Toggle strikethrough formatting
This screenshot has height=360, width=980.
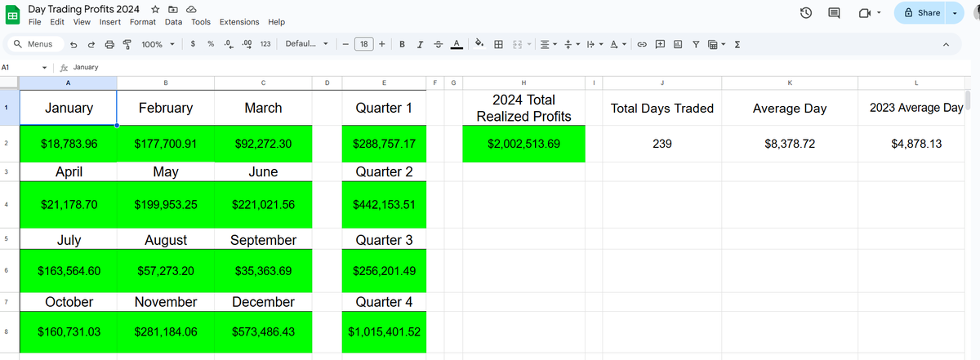coord(438,44)
